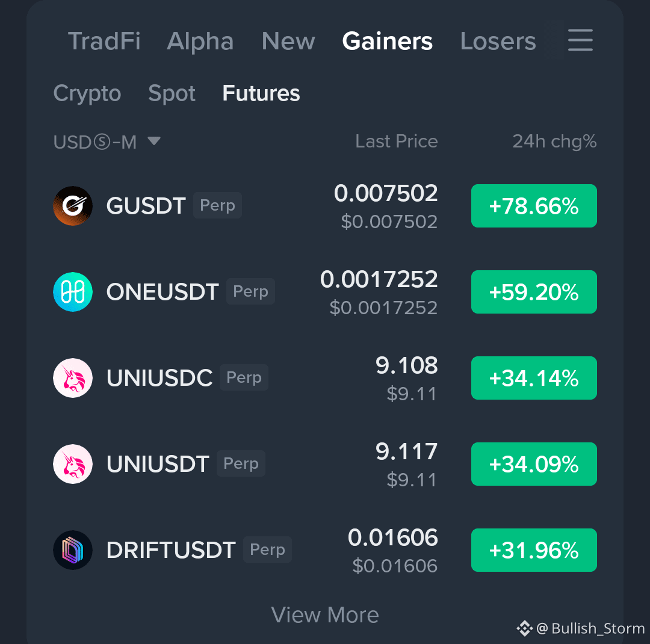
Task: Click the Binance logo beside Bullish_Storm
Action: tap(524, 628)
